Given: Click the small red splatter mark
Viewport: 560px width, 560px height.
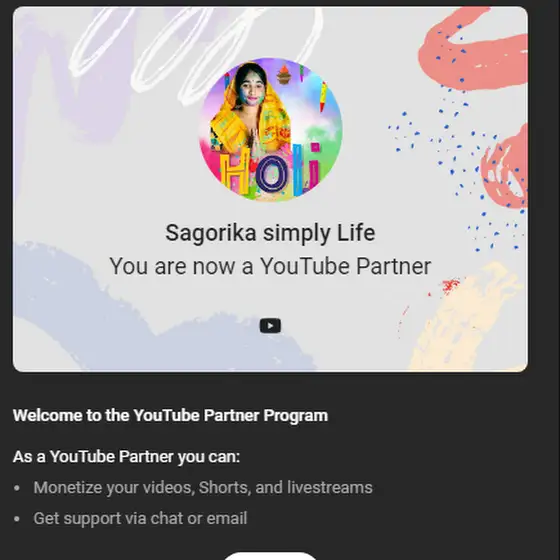Looking at the screenshot, I should click(450, 286).
